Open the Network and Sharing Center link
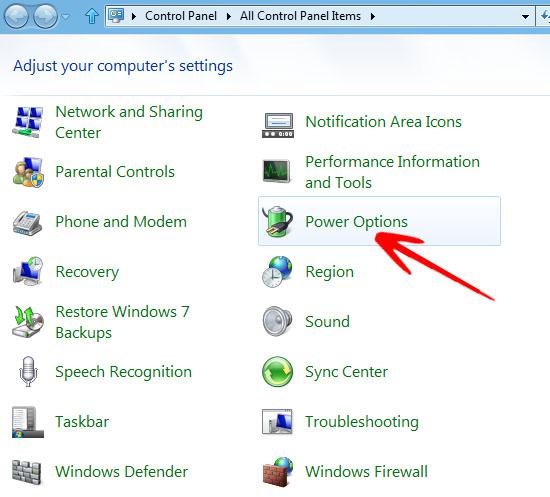This screenshot has height=497, width=550. click(129, 122)
